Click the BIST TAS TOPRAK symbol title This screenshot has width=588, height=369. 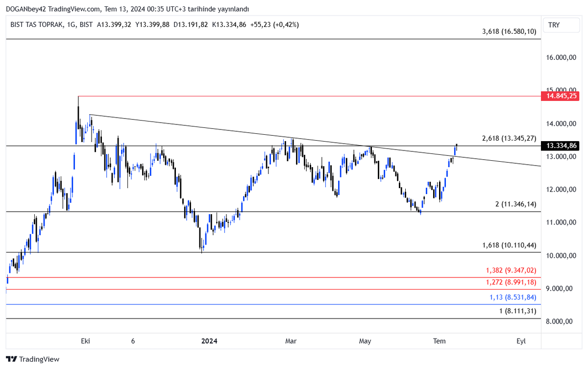click(37, 25)
